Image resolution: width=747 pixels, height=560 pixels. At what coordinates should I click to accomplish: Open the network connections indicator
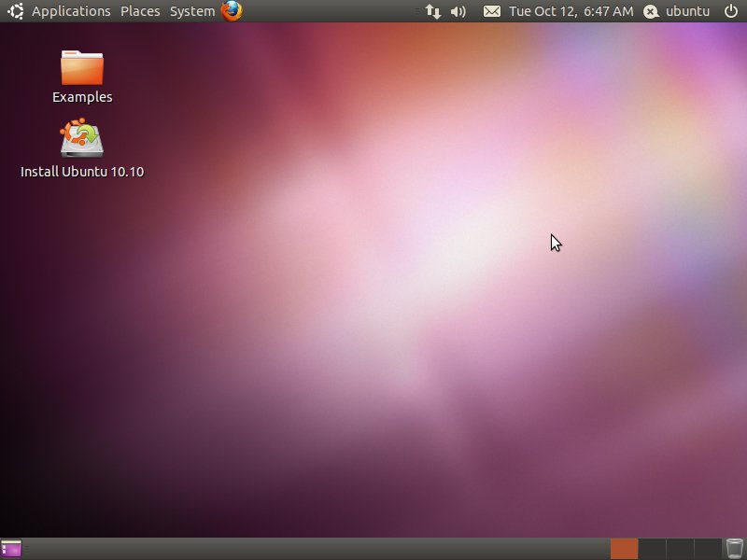pos(432,11)
